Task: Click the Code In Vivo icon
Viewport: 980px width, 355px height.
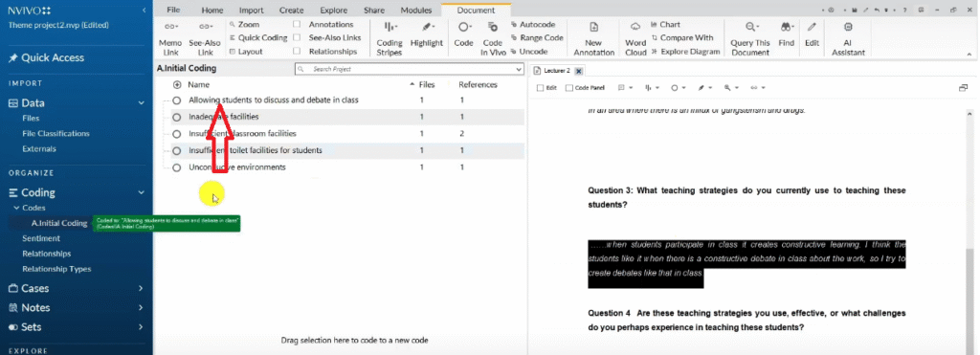Action: [x=493, y=27]
